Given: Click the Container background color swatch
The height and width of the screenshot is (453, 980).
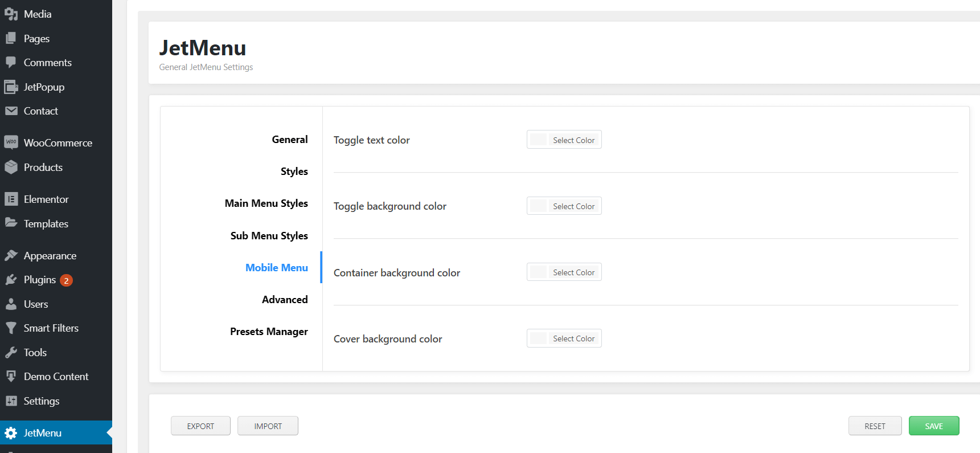Looking at the screenshot, I should [x=538, y=272].
